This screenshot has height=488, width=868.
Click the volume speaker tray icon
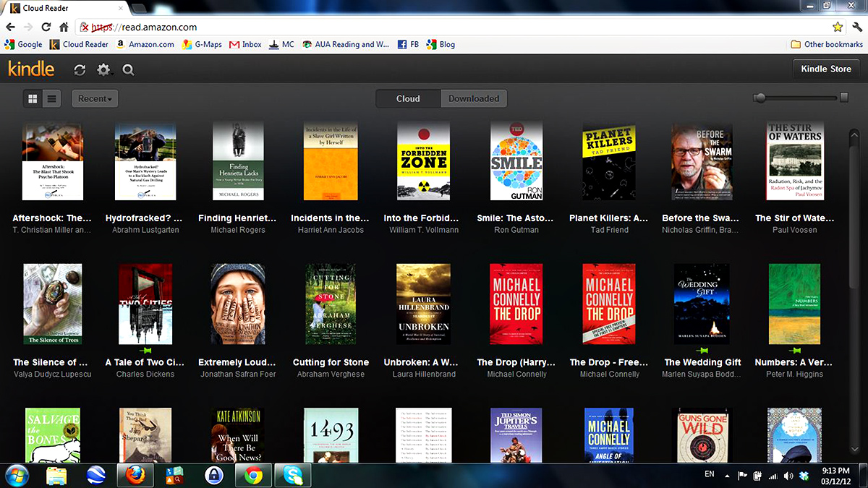[x=788, y=475]
